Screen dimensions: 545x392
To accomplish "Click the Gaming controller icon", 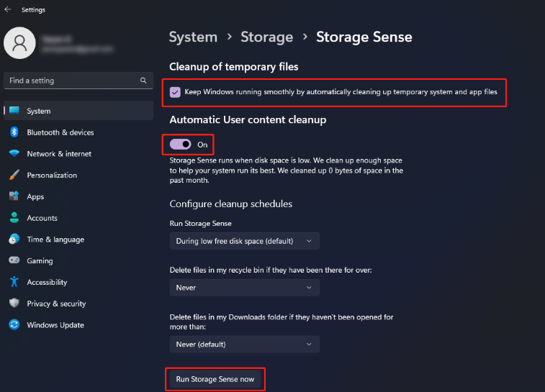I will tap(14, 260).
